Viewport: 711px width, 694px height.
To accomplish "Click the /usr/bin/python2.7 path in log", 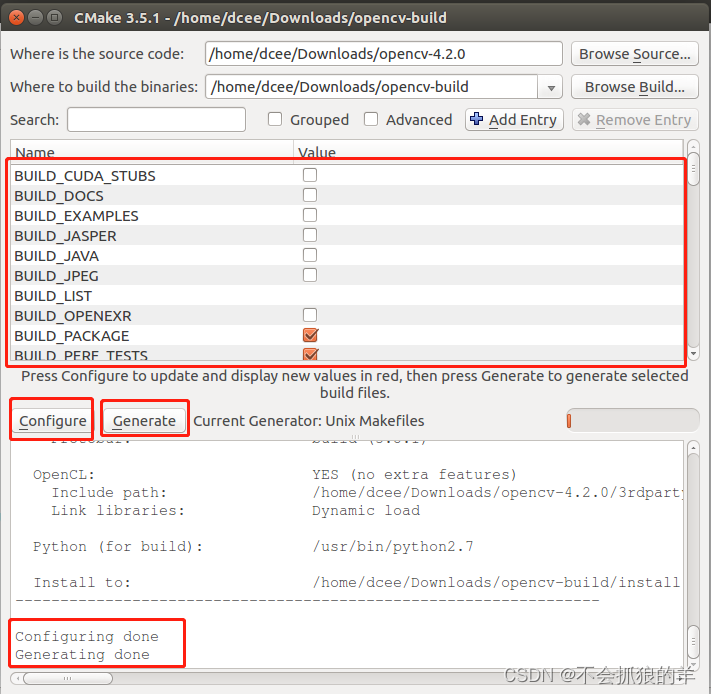I will (393, 547).
